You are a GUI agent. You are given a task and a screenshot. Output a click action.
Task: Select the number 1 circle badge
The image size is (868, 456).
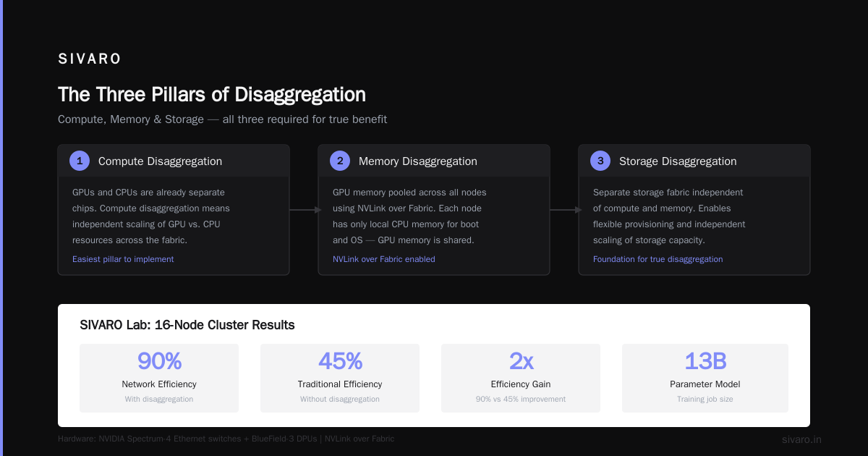point(80,161)
